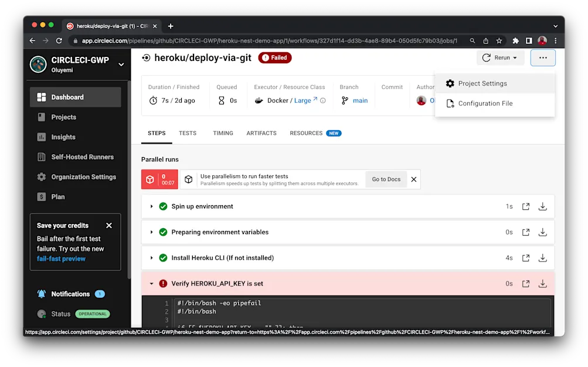This screenshot has width=588, height=367.
Task: Open Notifications bell item
Action: coord(70,294)
